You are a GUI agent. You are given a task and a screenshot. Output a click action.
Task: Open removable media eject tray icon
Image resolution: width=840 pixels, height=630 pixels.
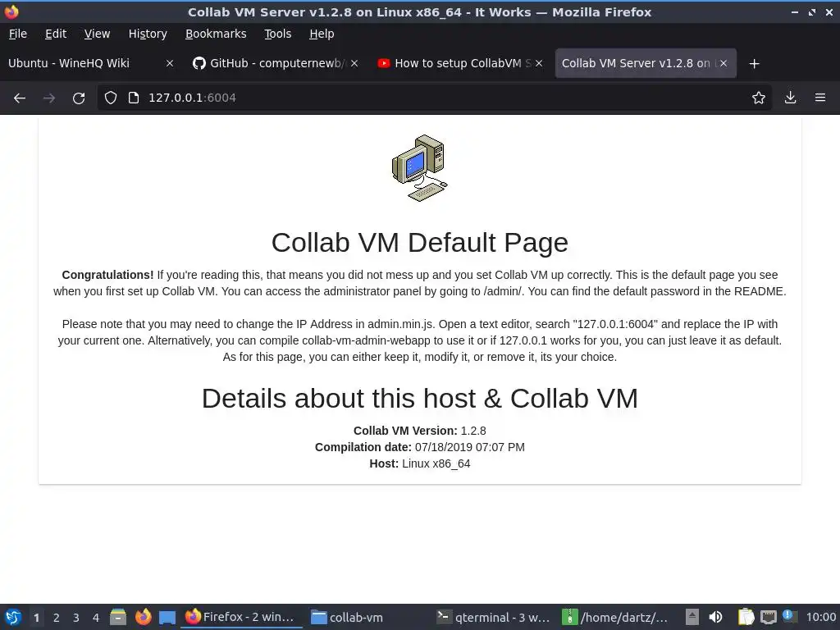692,617
